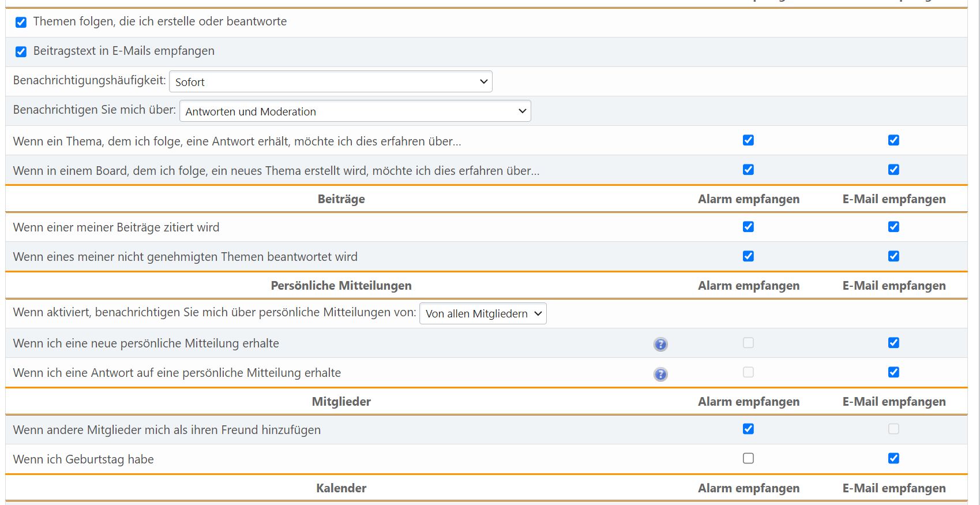
Task: Click 'Benachrichtigungshäufigkeit:' label
Action: click(89, 80)
